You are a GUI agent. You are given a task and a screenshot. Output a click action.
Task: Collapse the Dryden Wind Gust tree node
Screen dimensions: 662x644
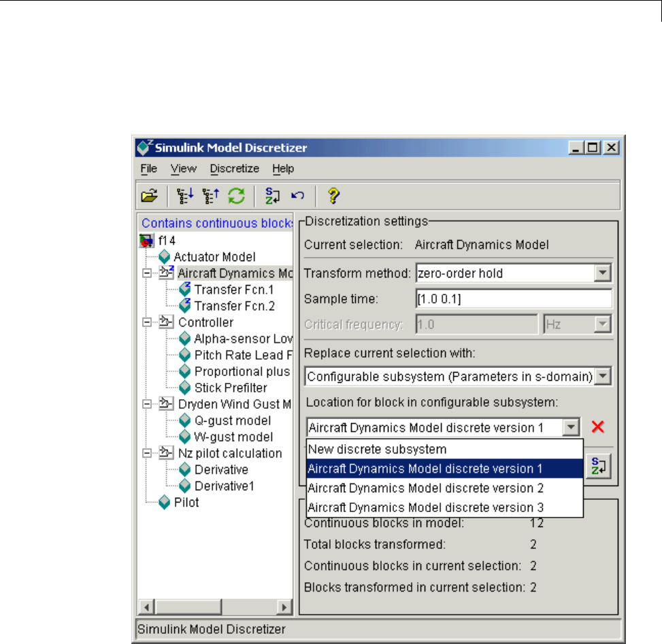click(x=147, y=404)
